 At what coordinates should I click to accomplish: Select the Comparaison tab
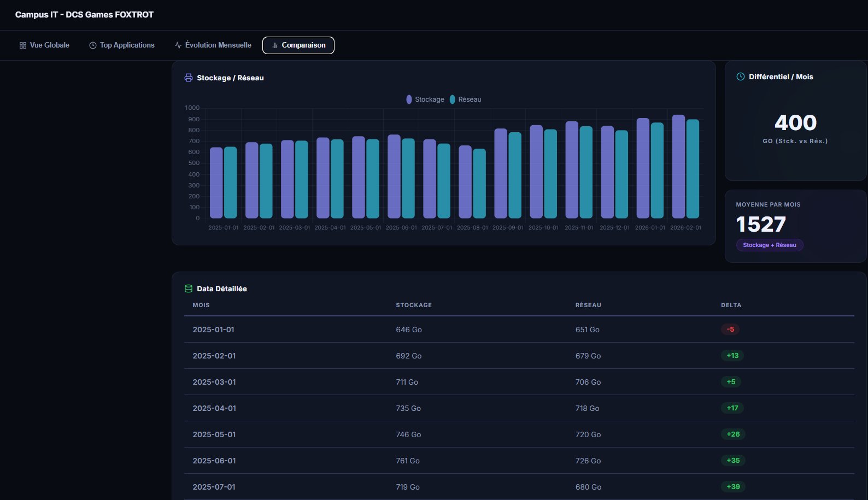click(x=298, y=45)
